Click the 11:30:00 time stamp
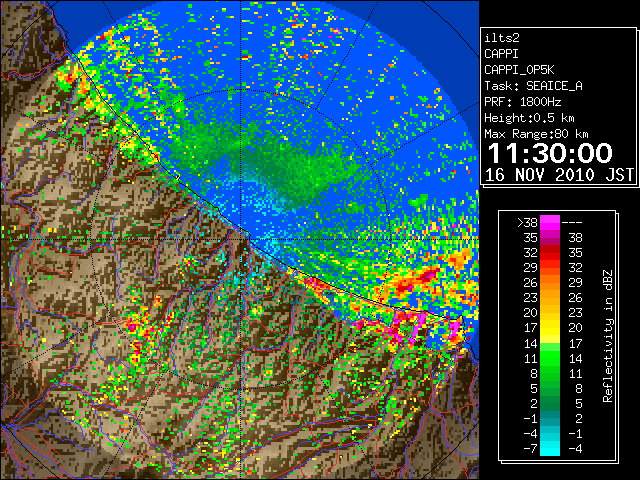Image resolution: width=640 pixels, height=480 pixels. [550, 153]
